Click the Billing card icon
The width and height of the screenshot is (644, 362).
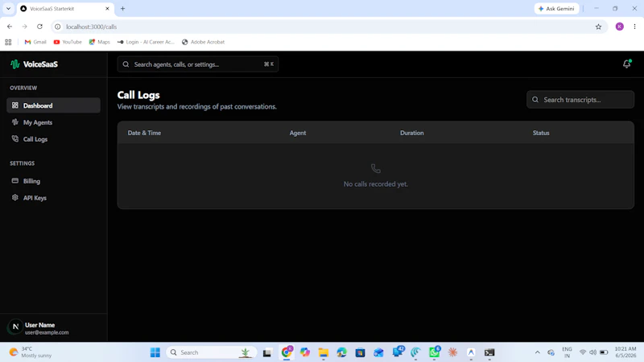(x=15, y=180)
